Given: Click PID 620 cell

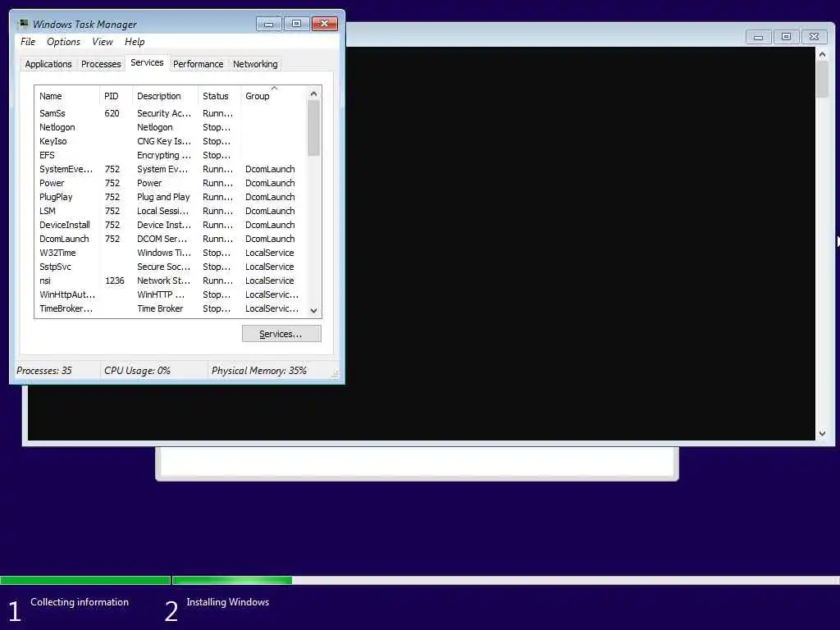Looking at the screenshot, I should click(x=112, y=113).
